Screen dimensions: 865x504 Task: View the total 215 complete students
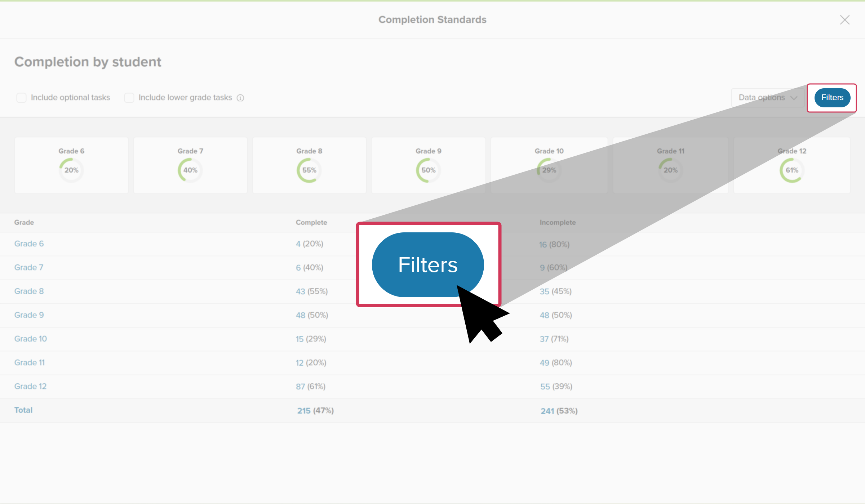coord(304,410)
